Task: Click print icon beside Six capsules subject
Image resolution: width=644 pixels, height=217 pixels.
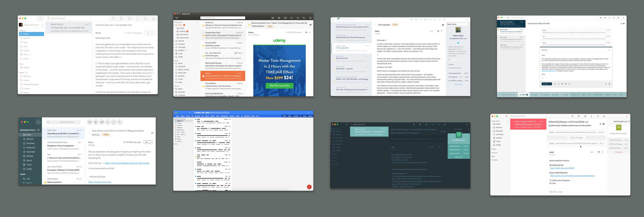Action: point(443,25)
